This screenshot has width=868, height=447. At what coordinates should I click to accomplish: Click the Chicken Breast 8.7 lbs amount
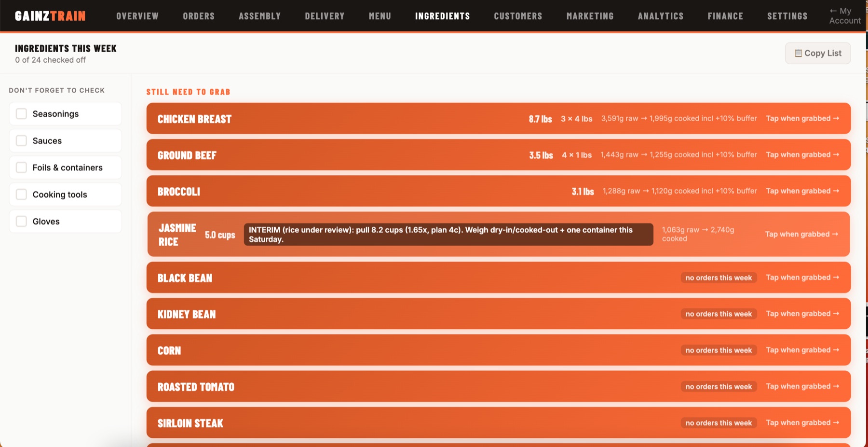click(x=540, y=119)
